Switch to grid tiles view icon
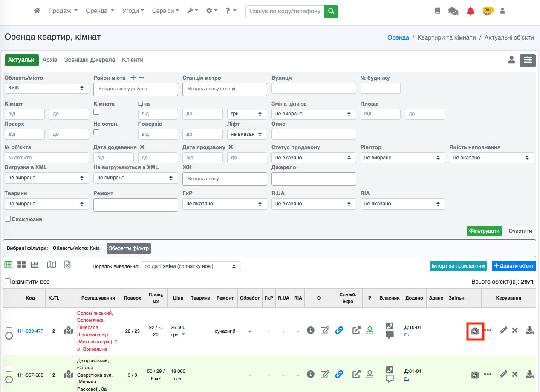Image resolution: width=540 pixels, height=392 pixels. [x=22, y=265]
